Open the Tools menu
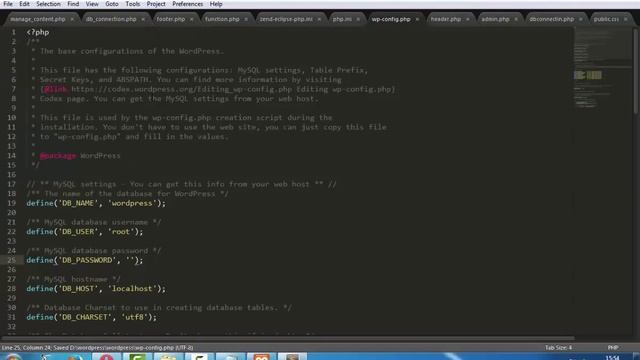Screen dimensions: 640x360 pyautogui.click(x=132, y=4)
